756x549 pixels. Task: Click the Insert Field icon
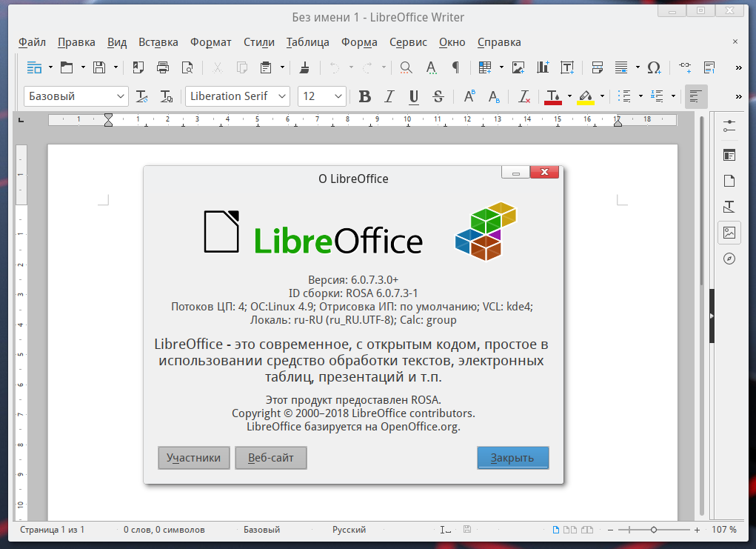pos(621,67)
